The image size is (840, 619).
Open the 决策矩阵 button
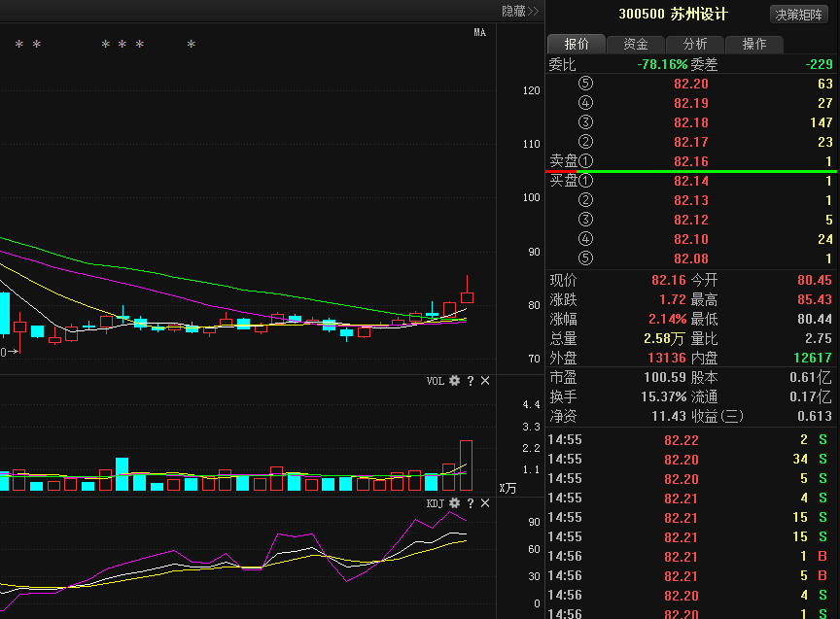pos(798,15)
